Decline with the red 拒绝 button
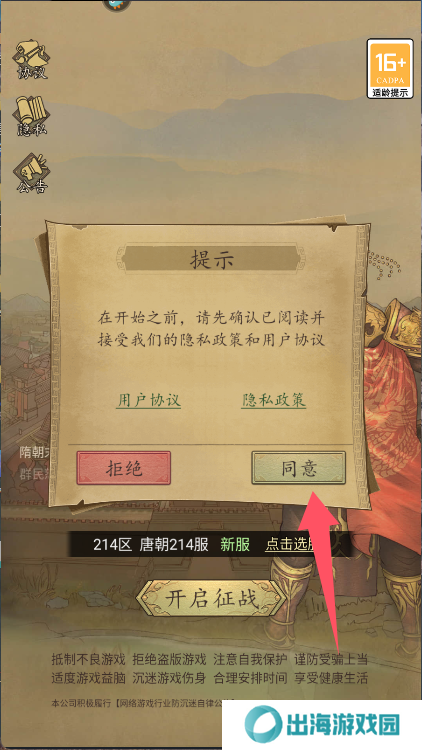Viewport: 422px width, 750px height. 124,468
